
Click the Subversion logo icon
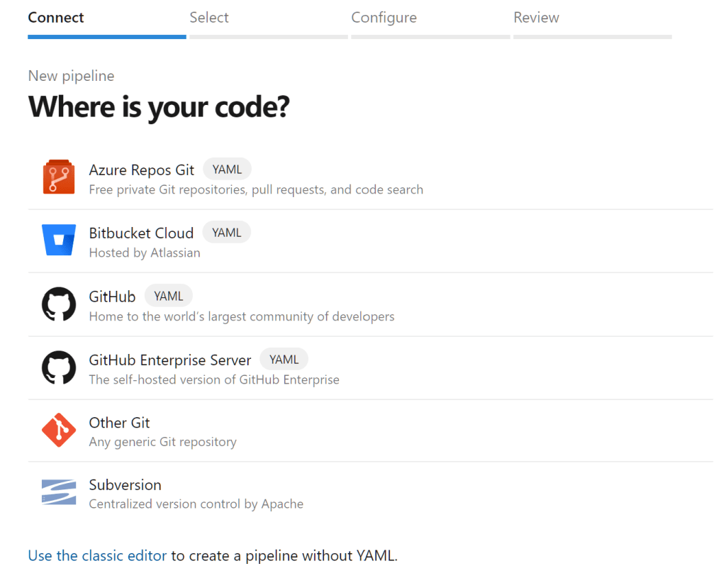(x=58, y=492)
